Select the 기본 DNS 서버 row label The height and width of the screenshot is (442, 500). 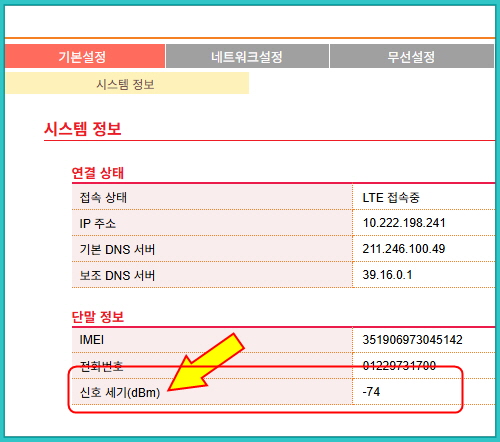pos(117,249)
